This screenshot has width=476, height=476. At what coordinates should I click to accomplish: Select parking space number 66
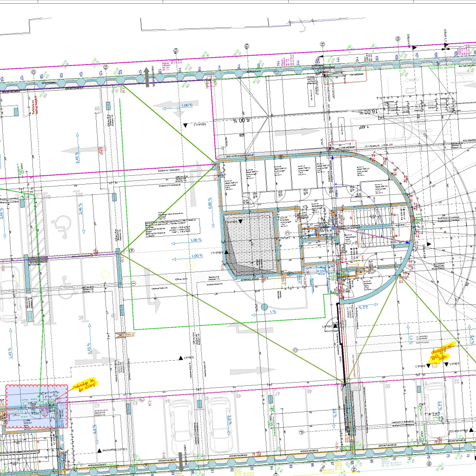tap(97, 109)
